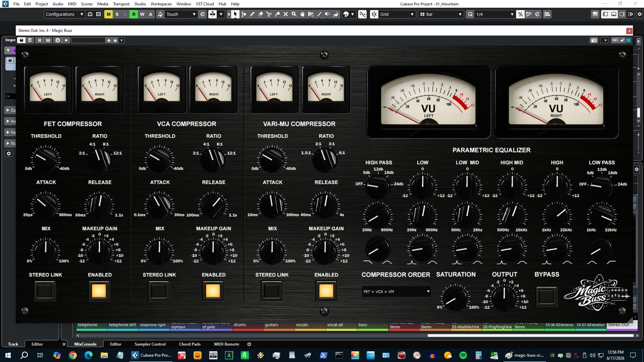Image resolution: width=644 pixels, height=362 pixels.
Task: Open the Configurations dropdown
Action: click(x=64, y=14)
